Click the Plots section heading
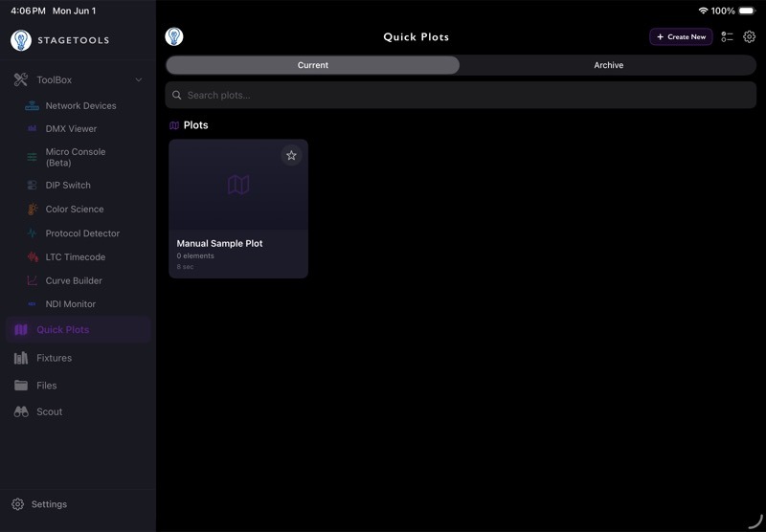This screenshot has width=766, height=532. click(195, 125)
